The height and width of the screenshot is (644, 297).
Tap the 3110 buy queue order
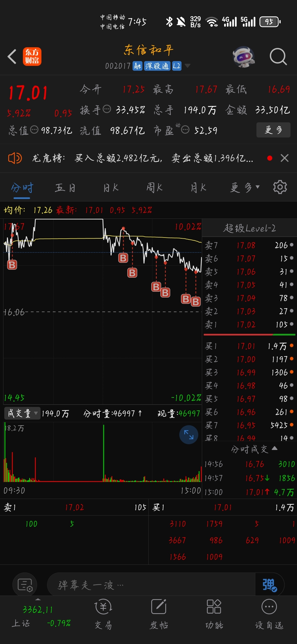tap(178, 524)
